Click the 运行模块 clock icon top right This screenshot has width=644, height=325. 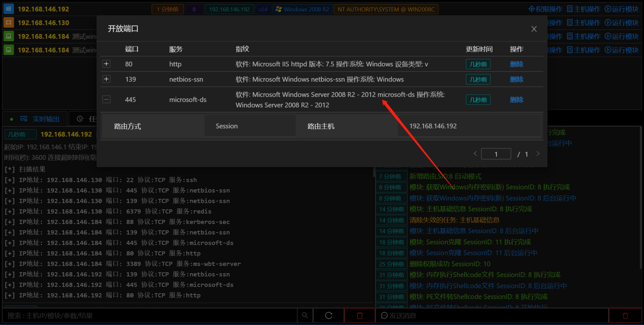click(608, 9)
